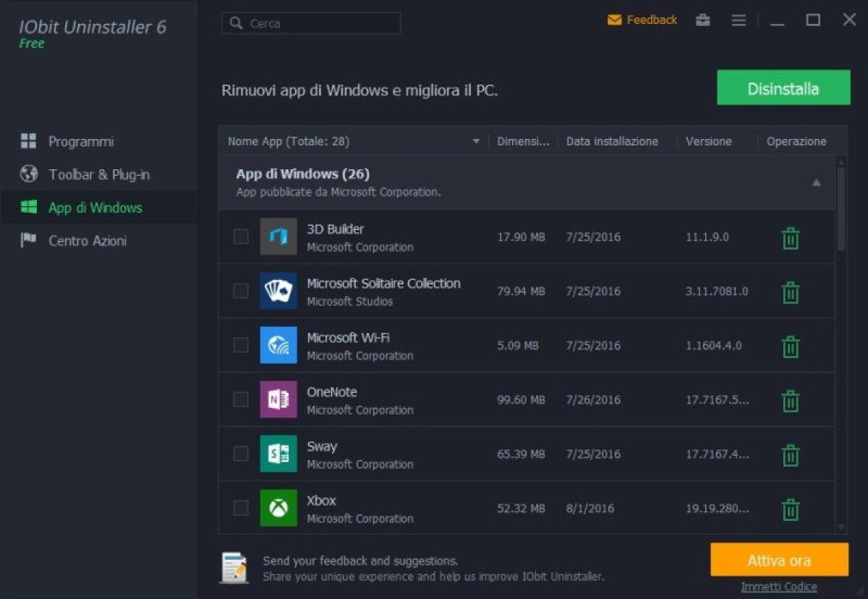Image resolution: width=868 pixels, height=599 pixels.
Task: Click the trash icon next to 3D Builder
Action: click(x=789, y=237)
